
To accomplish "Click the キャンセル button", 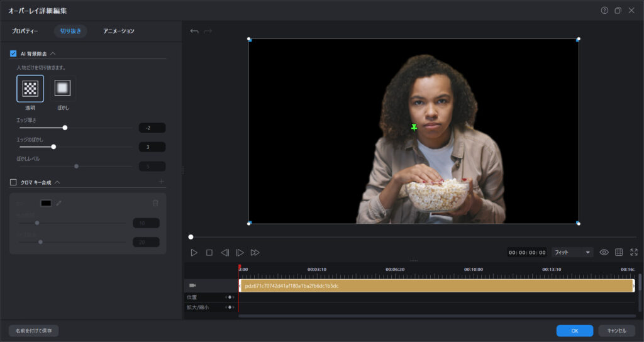I will click(616, 331).
